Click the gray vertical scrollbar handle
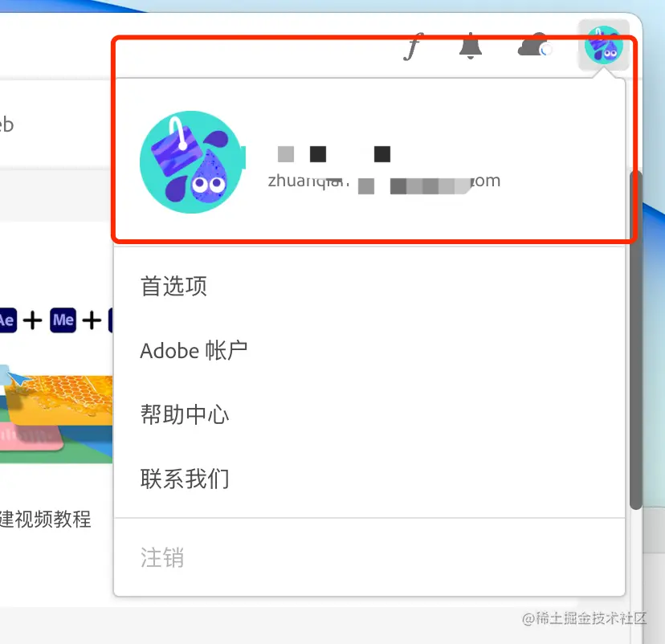Screen dimensions: 665x644 [x=635, y=339]
